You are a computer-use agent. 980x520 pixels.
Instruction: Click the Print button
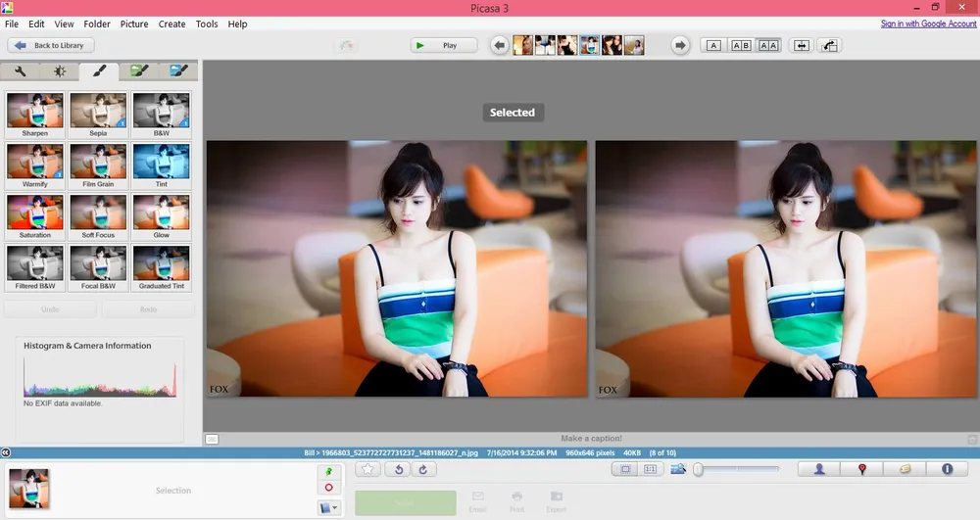click(516, 501)
